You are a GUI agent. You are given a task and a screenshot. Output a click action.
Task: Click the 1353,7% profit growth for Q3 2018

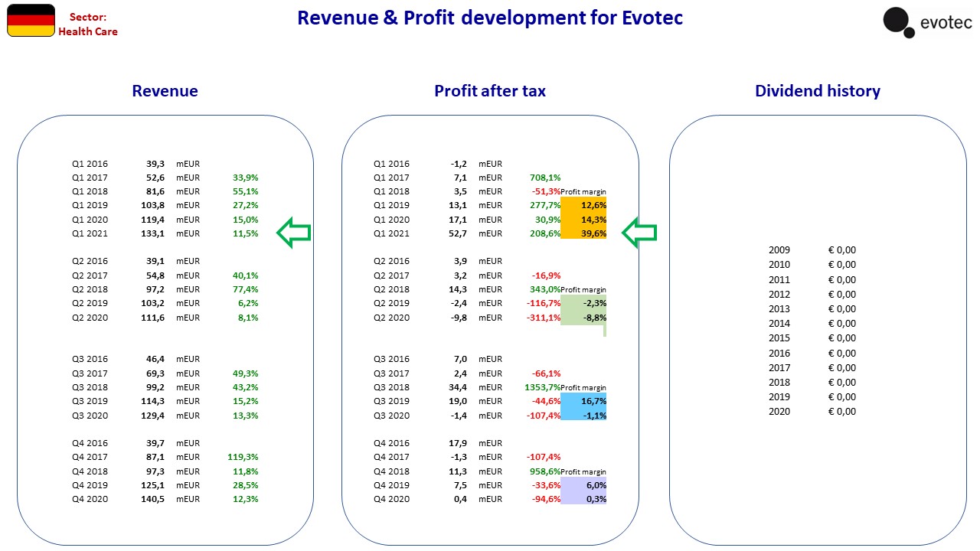pos(543,387)
